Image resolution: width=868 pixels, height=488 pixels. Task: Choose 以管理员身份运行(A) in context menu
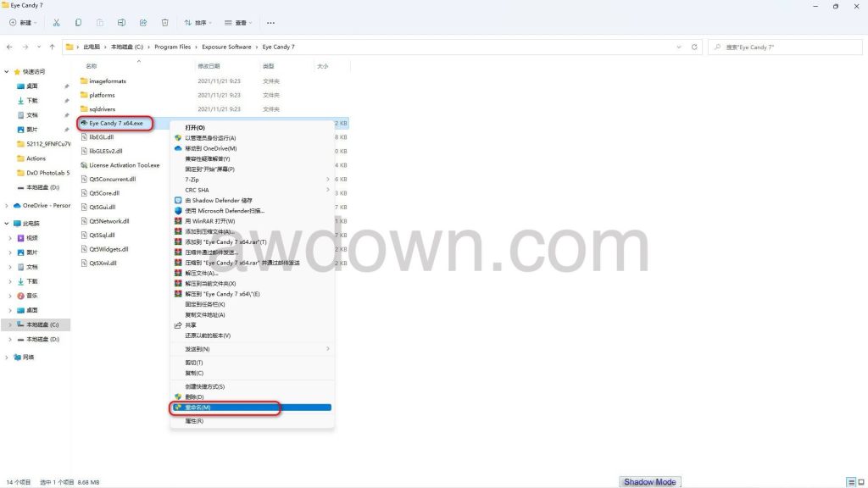210,138
